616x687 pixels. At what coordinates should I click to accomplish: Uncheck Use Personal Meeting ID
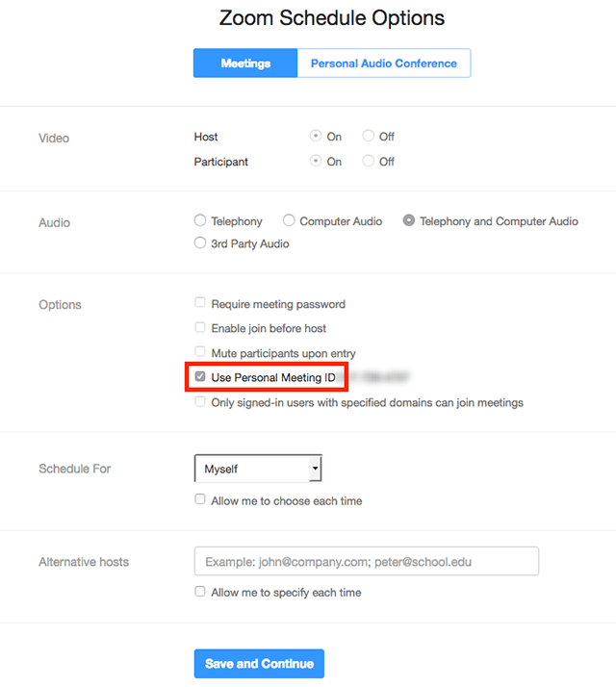pos(200,376)
